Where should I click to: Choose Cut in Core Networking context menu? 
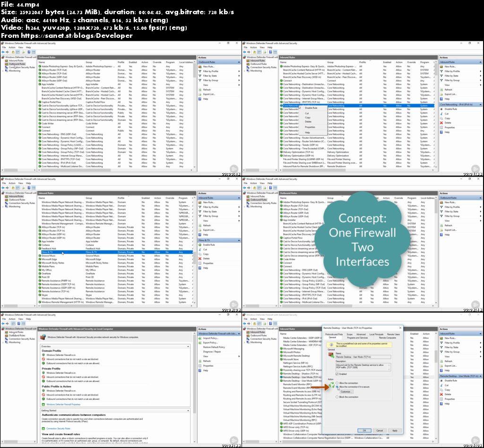point(307,114)
